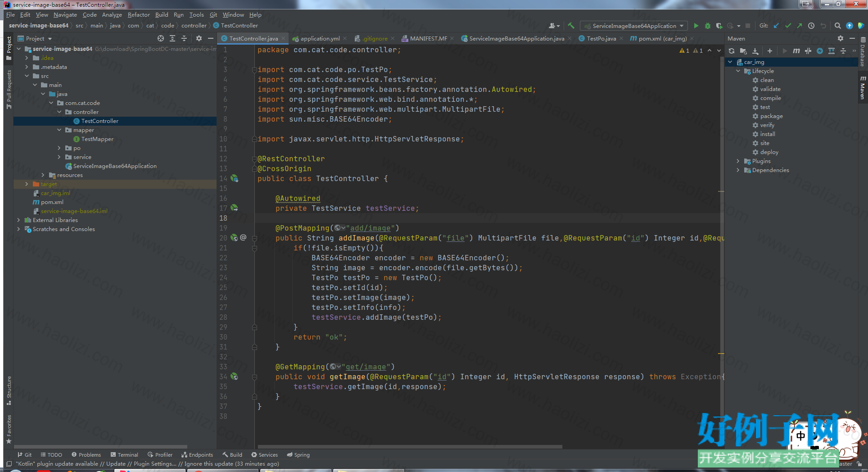Start debugging with the bug icon

(x=707, y=26)
